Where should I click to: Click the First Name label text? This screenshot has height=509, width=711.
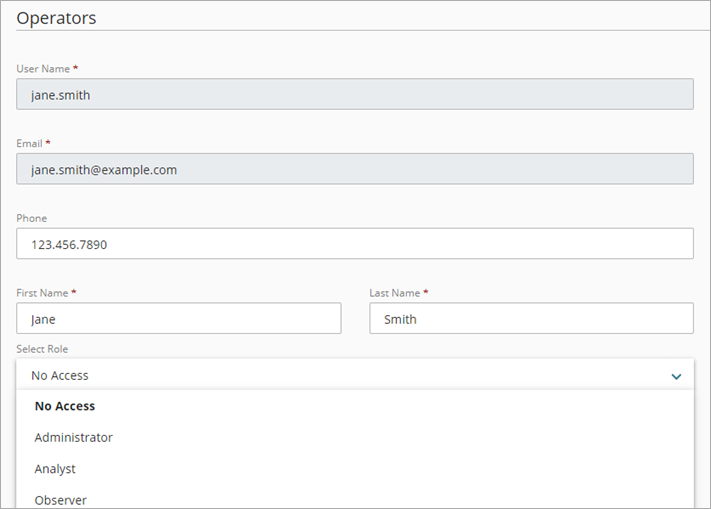click(x=43, y=293)
